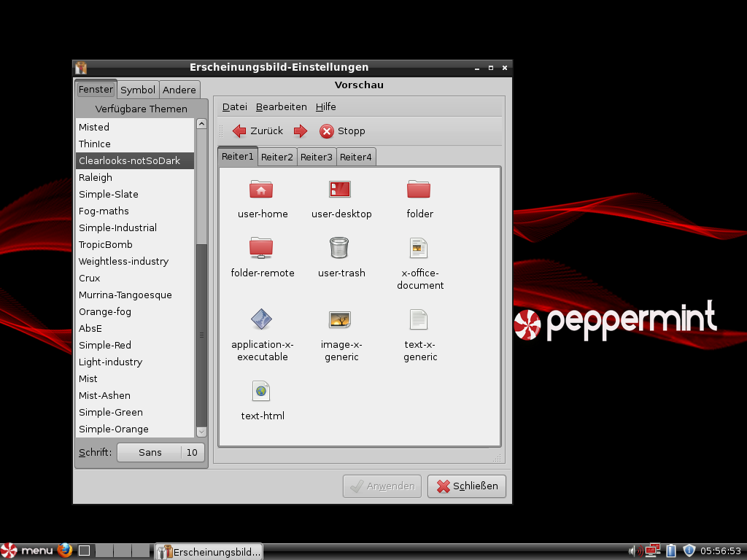Select the user-trash icon
This screenshot has width=747, height=560.
[341, 248]
